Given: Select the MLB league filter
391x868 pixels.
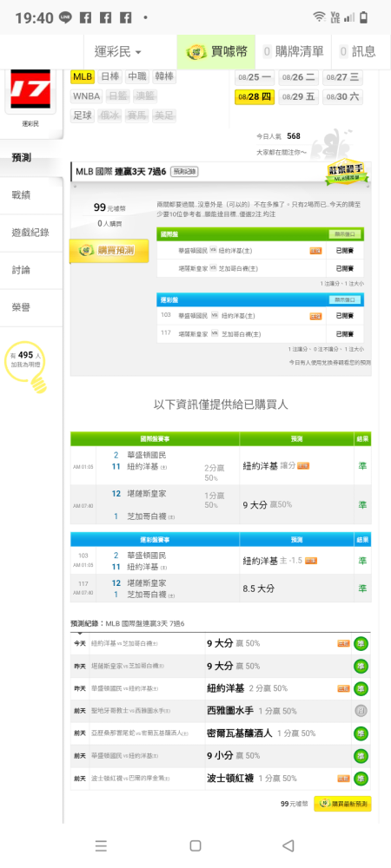Looking at the screenshot, I should [83, 76].
